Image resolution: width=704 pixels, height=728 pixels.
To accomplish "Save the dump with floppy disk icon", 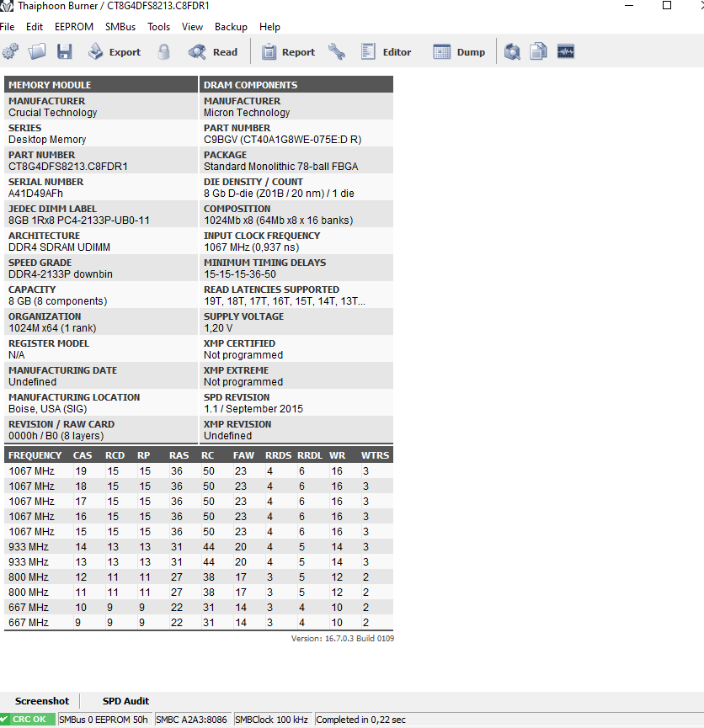I will [65, 51].
